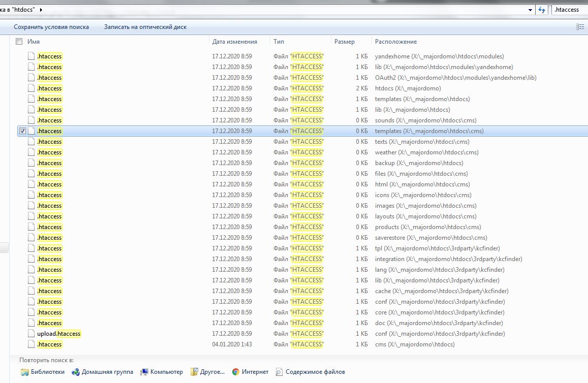The width and height of the screenshot is (588, 383).
Task: Click the Содержимое файлов icon
Action: 279,372
